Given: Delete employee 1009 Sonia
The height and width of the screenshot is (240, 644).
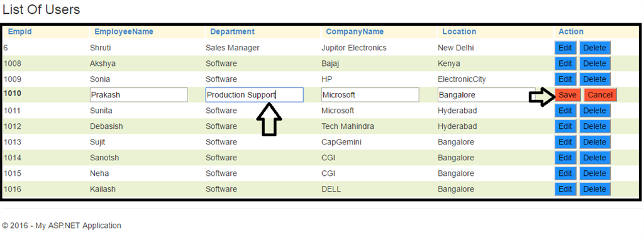Looking at the screenshot, I should tap(595, 79).
